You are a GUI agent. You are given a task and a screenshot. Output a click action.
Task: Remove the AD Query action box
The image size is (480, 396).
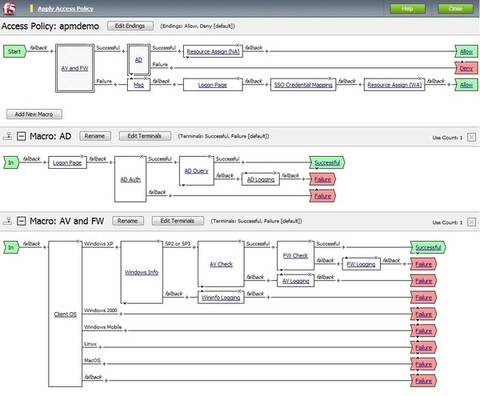(209, 156)
